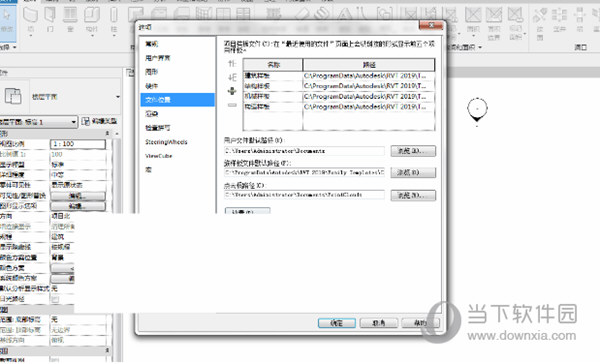600x364 pixels.
Task: Click the user files default path field
Action: click(304, 151)
